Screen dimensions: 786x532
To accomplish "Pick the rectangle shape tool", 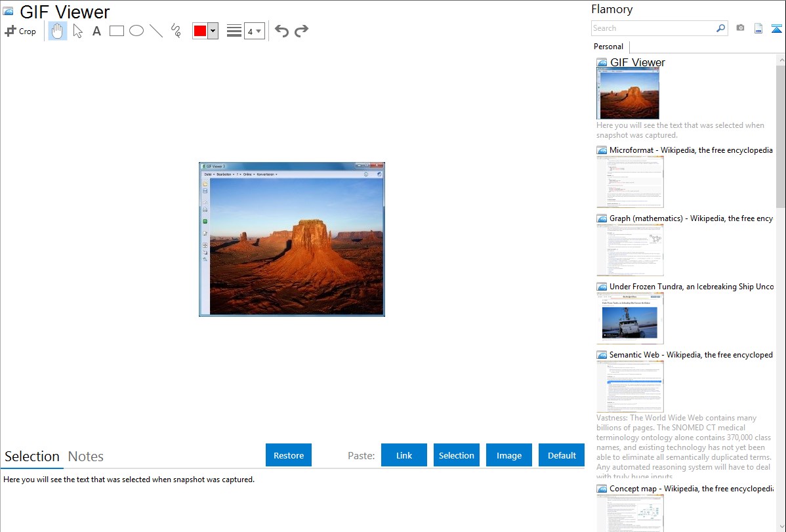I will click(x=117, y=31).
